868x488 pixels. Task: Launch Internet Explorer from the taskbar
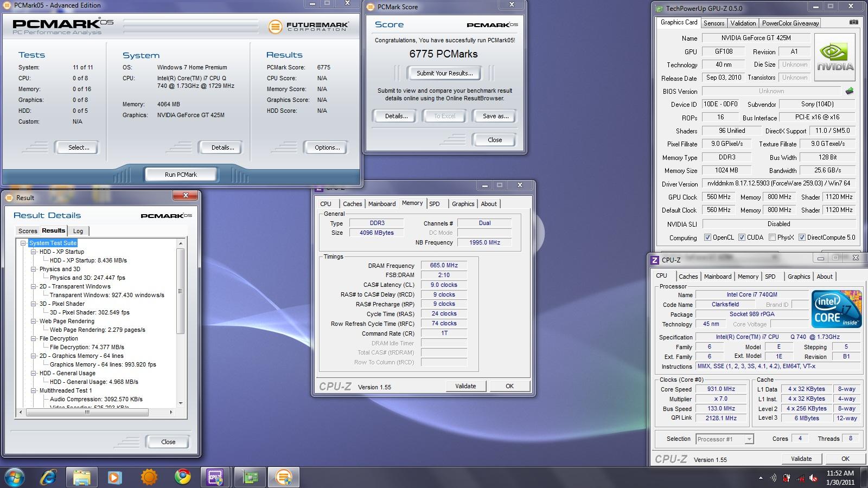pyautogui.click(x=49, y=477)
